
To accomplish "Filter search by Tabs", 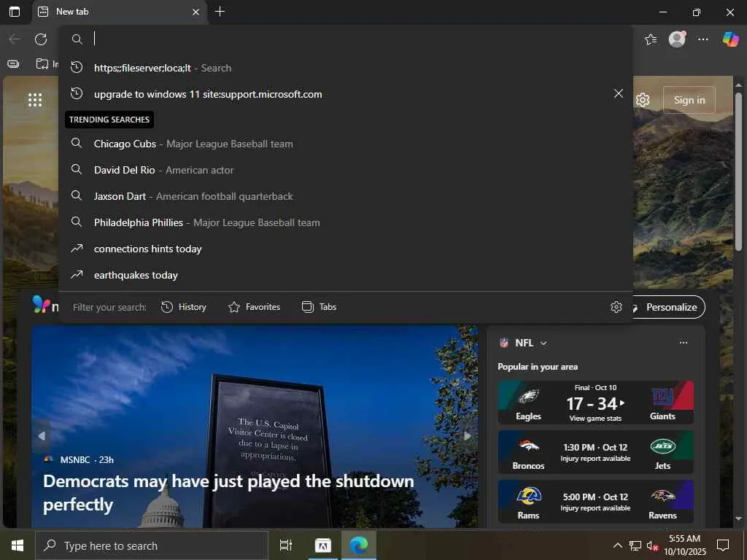I will click(320, 307).
